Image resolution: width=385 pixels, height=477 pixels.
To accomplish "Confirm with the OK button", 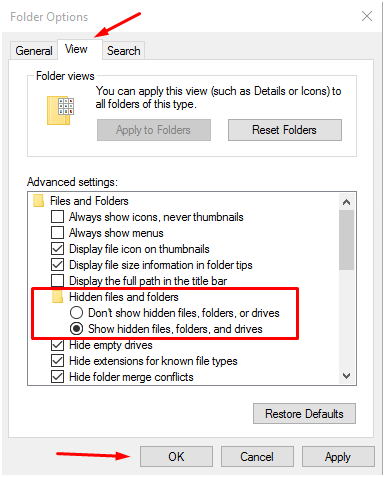I will 176,457.
